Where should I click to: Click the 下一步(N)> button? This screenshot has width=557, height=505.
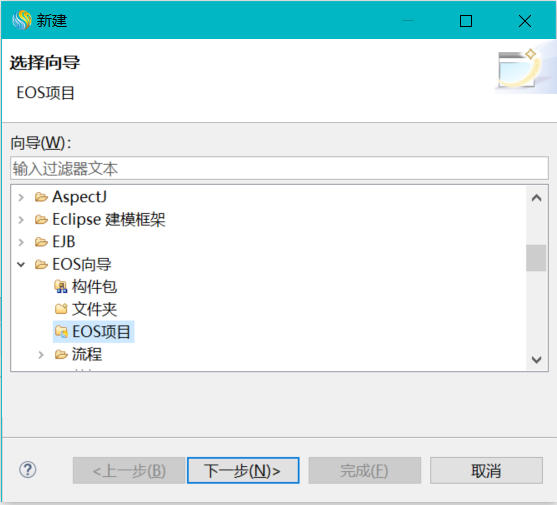[x=243, y=471]
